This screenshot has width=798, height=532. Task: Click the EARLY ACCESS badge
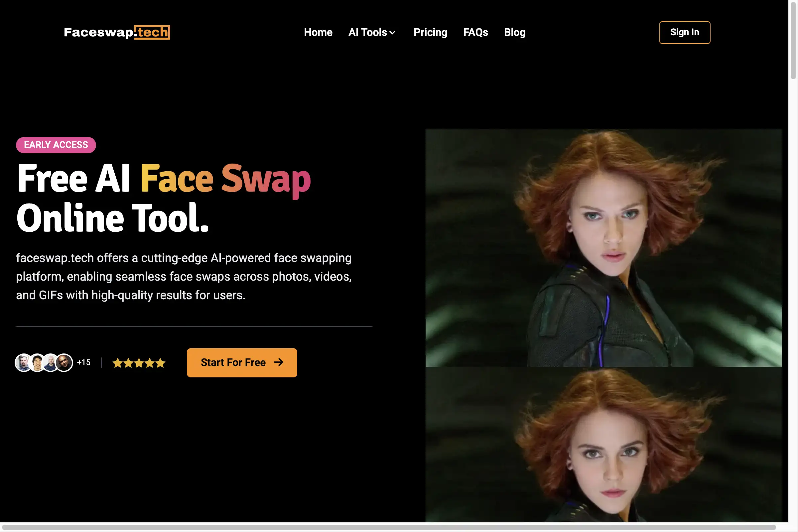coord(56,145)
